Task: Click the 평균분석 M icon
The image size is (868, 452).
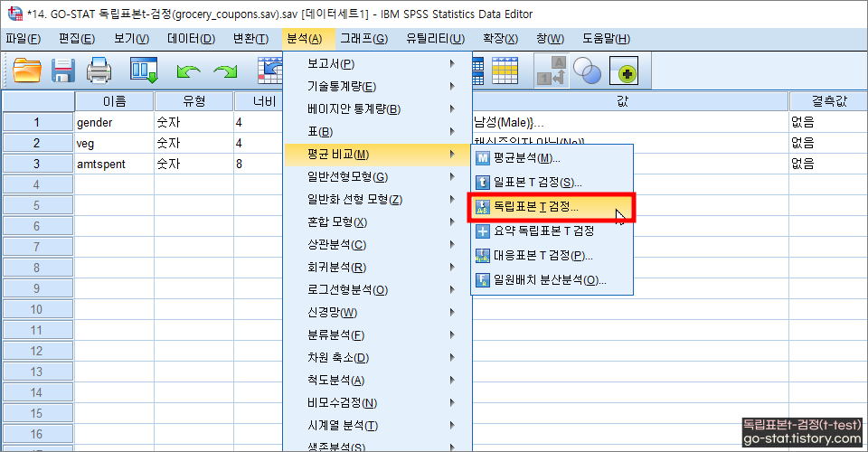Action: tap(483, 158)
